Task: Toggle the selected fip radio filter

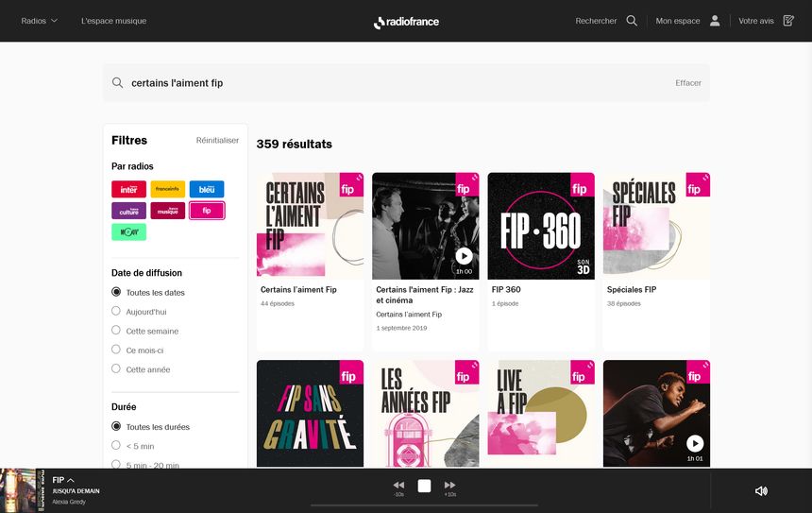Action: [207, 211]
